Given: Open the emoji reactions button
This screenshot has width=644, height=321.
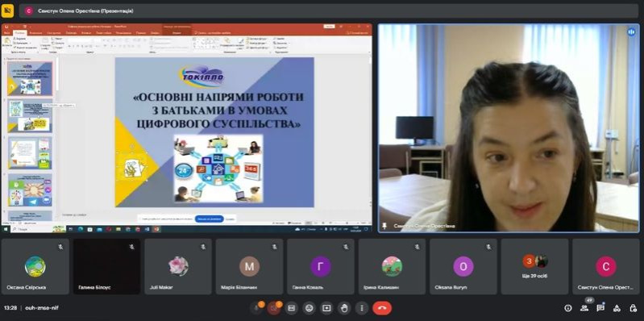Looking at the screenshot, I should (x=309, y=308).
